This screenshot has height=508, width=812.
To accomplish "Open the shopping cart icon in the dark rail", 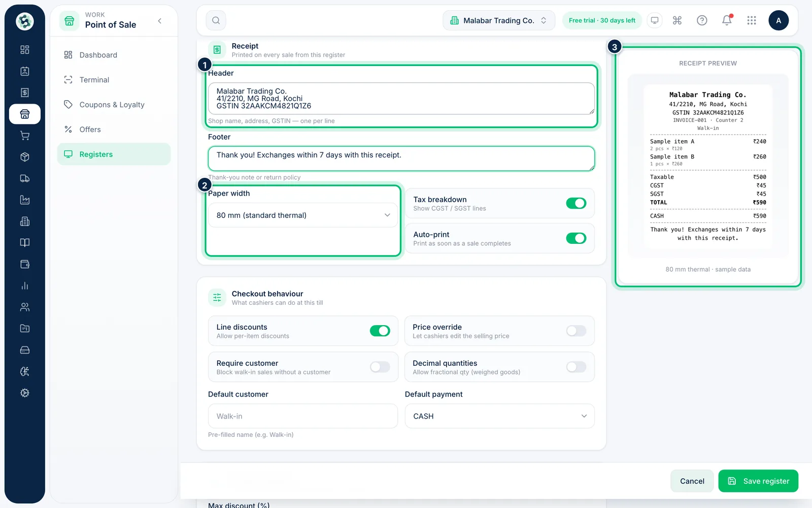I will tap(24, 136).
